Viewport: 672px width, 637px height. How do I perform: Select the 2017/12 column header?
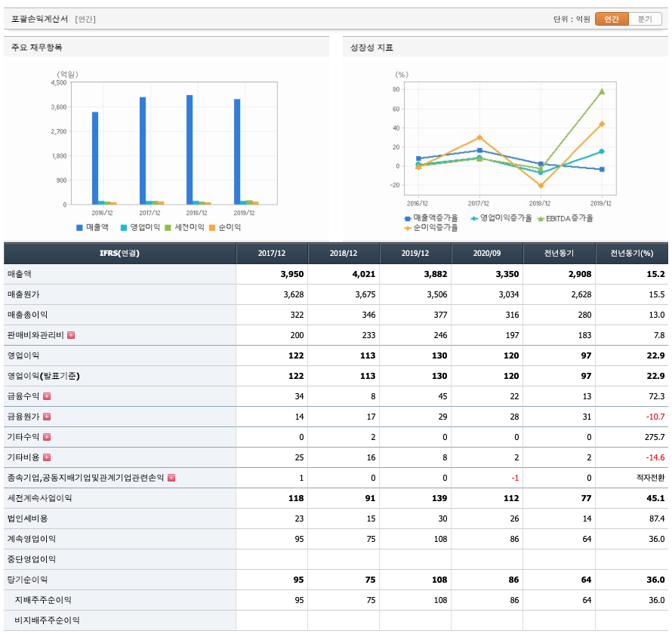[272, 253]
